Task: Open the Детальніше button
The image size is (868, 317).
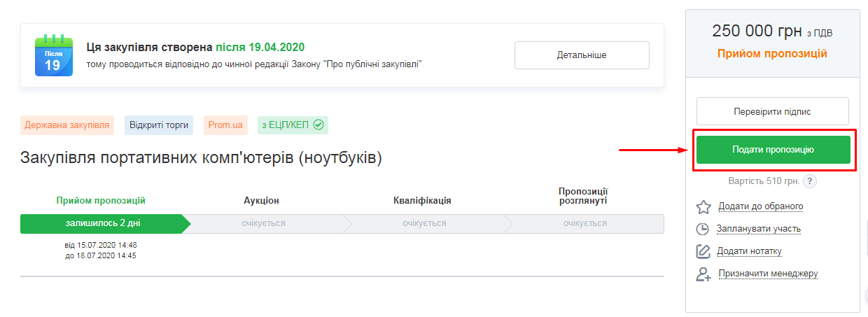Action: tap(582, 55)
